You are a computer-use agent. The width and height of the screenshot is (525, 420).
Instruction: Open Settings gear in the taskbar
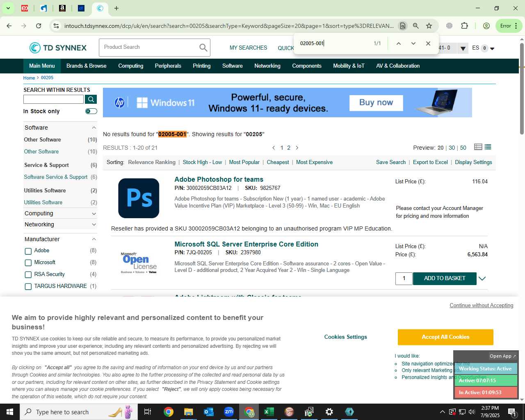point(329,412)
